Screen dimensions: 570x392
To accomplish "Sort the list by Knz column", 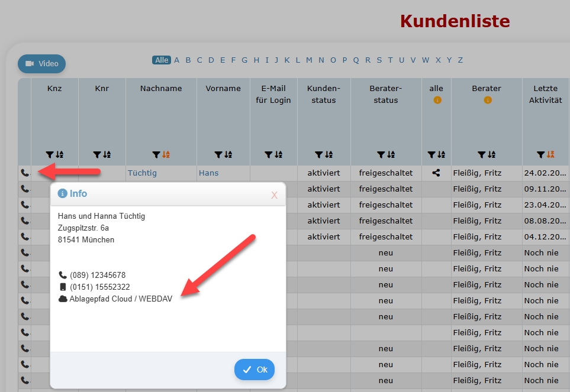I will pyautogui.click(x=59, y=154).
